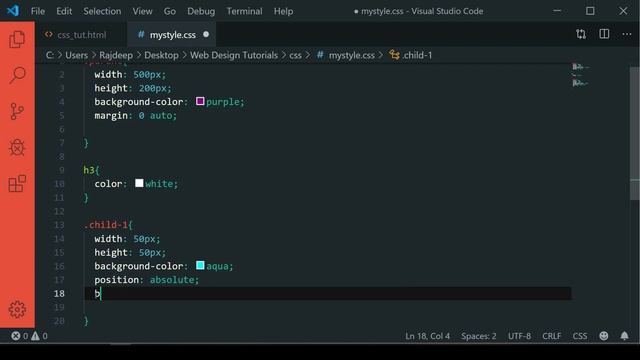Viewport: 640px width, 360px height.
Task: Open the Selection menu
Action: tap(102, 11)
